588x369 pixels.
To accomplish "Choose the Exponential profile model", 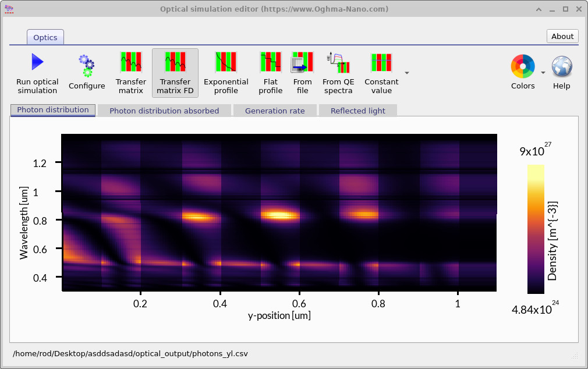I will 226,73.
